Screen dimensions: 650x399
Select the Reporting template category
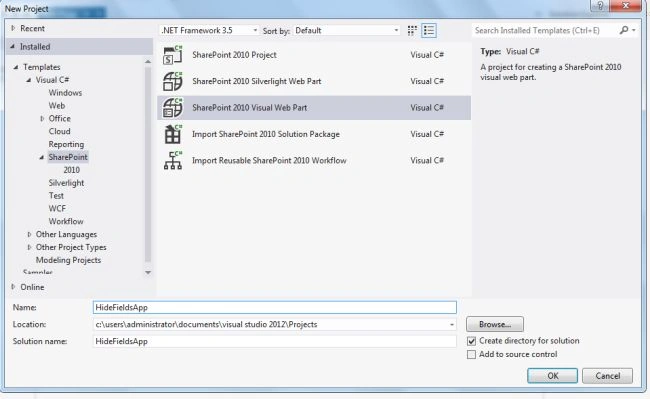(x=66, y=144)
